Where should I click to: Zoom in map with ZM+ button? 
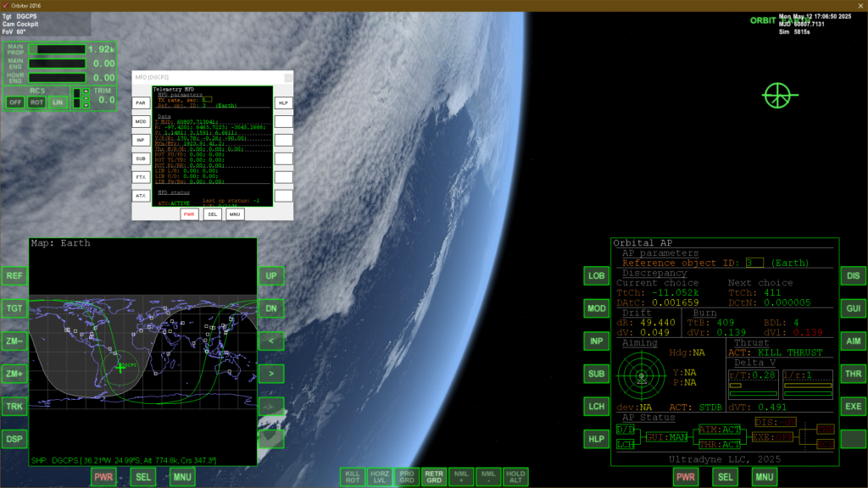click(14, 374)
